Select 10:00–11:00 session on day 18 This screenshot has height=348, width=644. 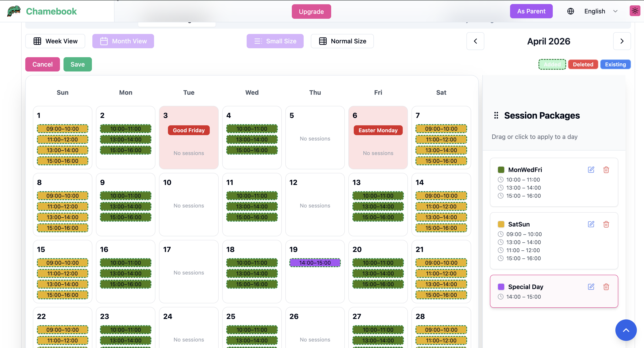(252, 263)
